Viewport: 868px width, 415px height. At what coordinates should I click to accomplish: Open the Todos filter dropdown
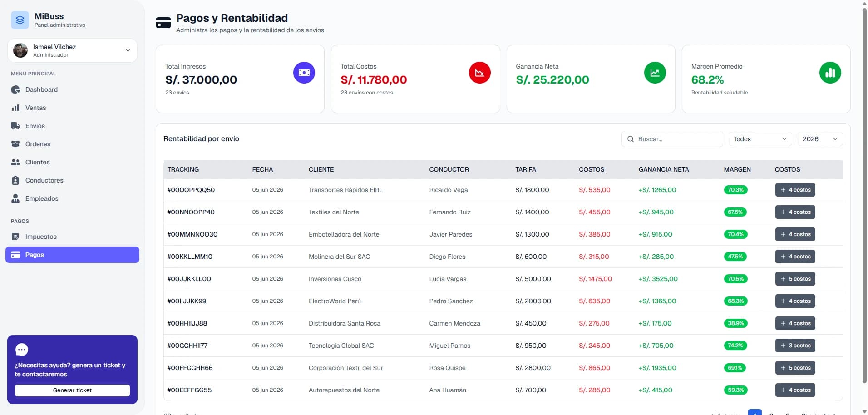click(x=760, y=139)
